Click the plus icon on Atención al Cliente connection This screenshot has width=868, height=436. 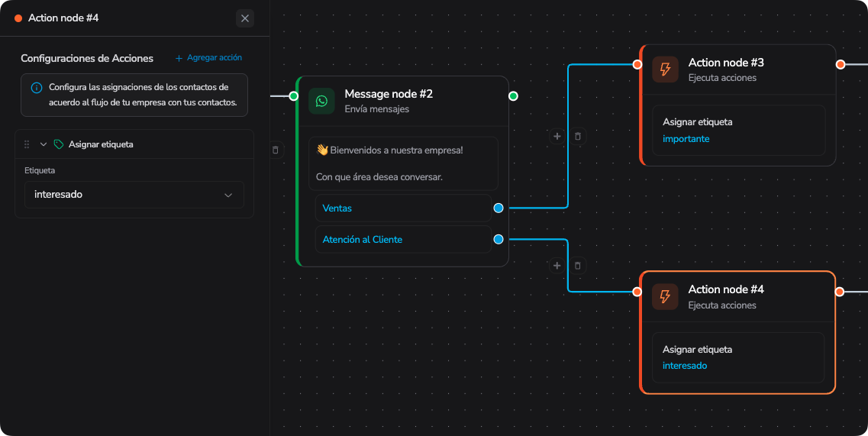pos(557,266)
